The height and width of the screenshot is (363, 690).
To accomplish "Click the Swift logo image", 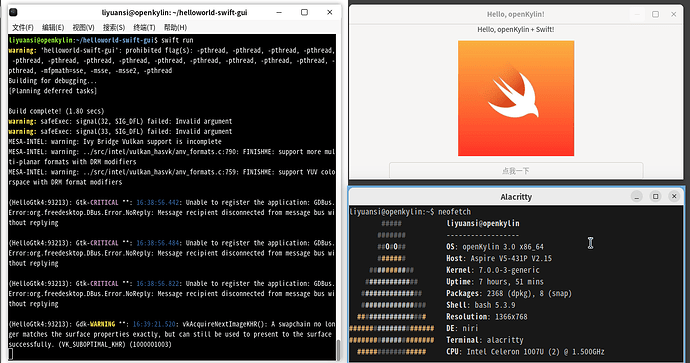I will click(516, 98).
